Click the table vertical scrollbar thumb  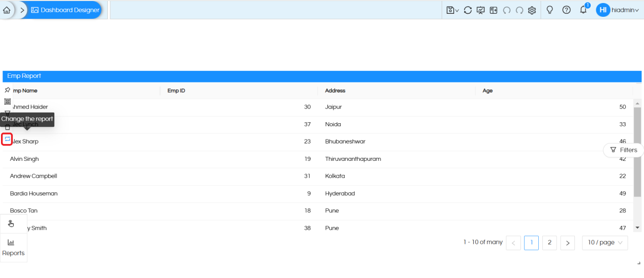637,152
